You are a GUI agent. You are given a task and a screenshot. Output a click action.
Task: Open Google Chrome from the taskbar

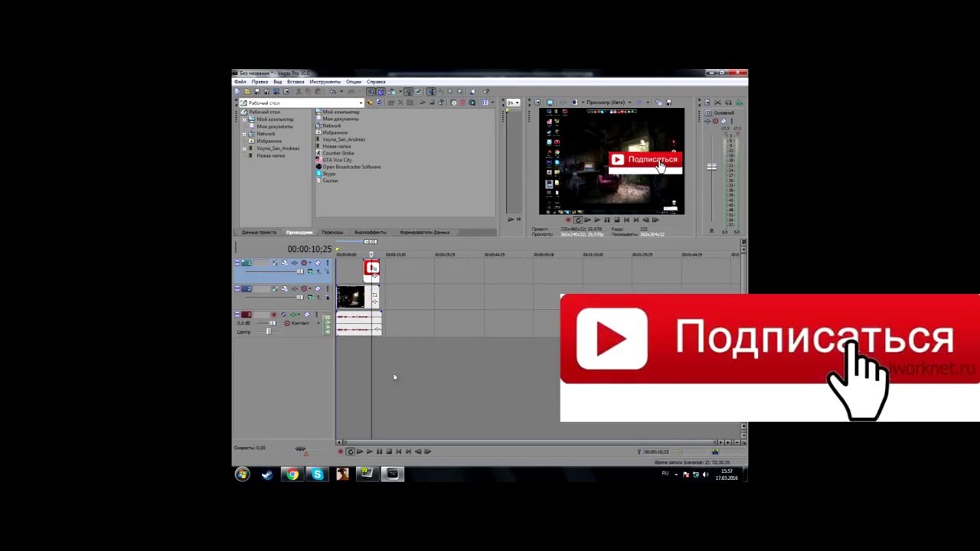point(292,474)
